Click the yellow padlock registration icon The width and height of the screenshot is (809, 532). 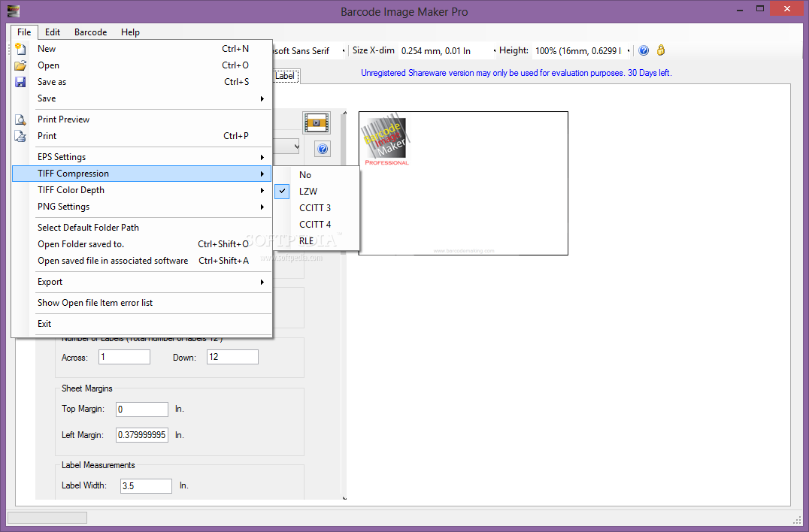(x=660, y=50)
